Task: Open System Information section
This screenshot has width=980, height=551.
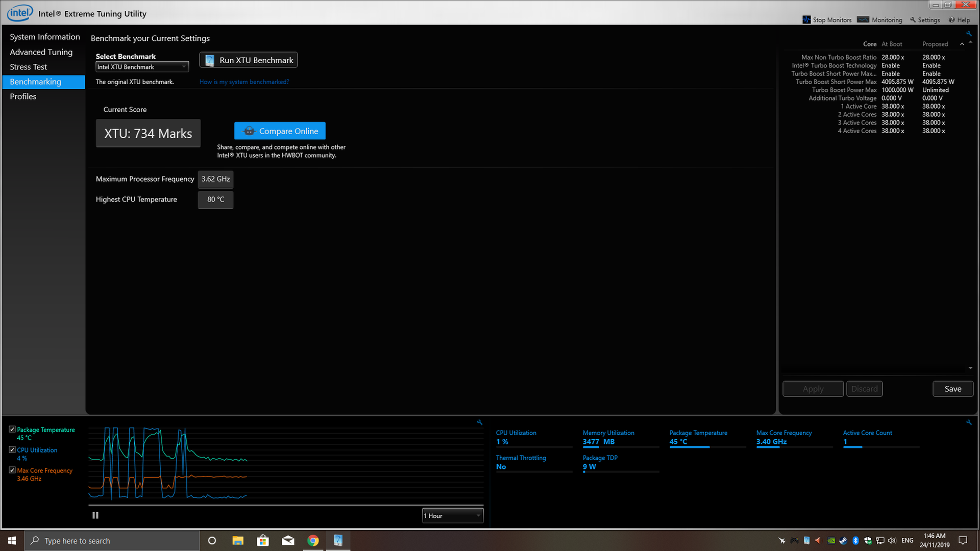Action: tap(45, 37)
